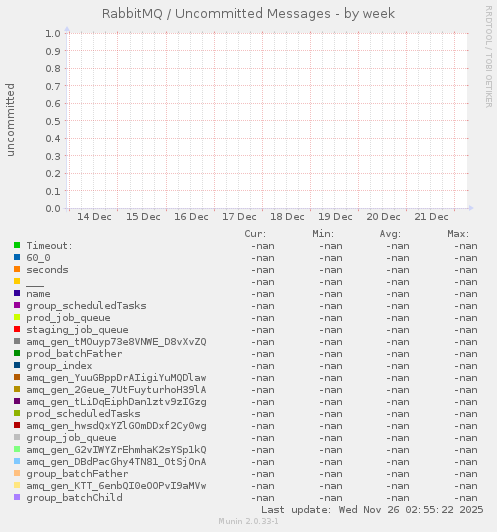Viewport: 497px width, 532px height.
Task: Click the group_job_queue legend entry
Action: coord(72,438)
